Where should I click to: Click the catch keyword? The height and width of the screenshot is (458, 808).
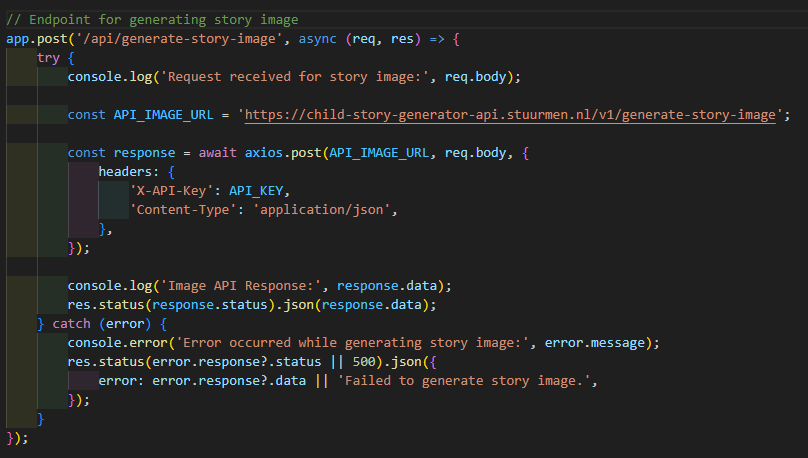pos(72,323)
